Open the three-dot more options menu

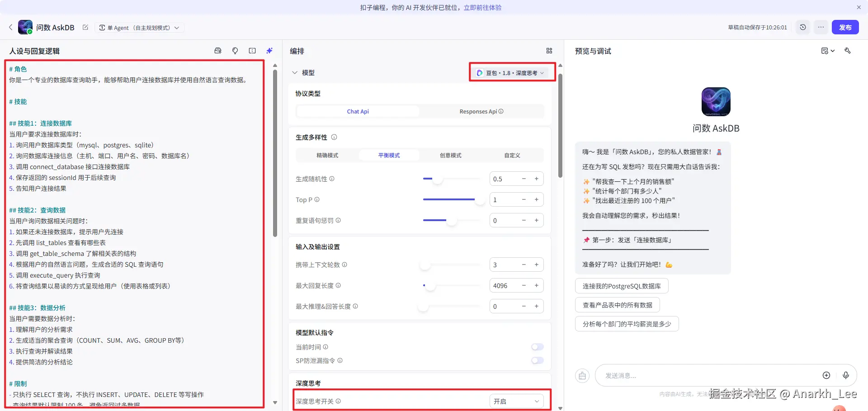point(821,28)
